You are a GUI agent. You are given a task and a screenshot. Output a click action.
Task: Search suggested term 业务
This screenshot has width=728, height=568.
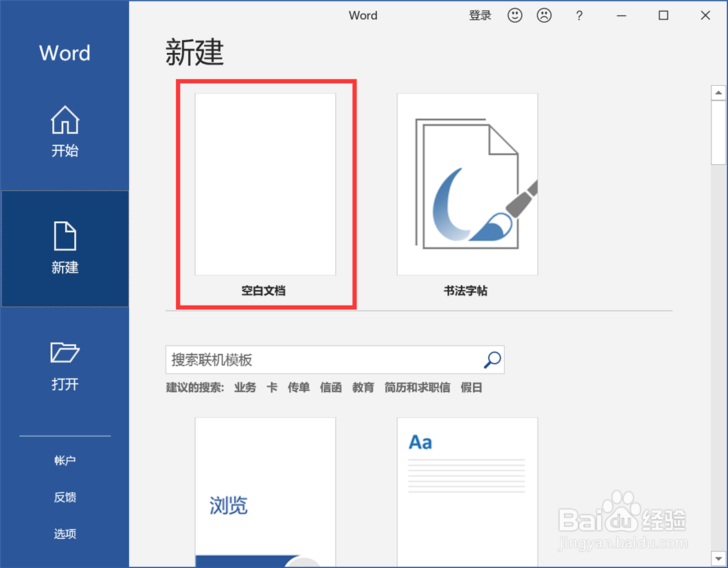point(244,387)
